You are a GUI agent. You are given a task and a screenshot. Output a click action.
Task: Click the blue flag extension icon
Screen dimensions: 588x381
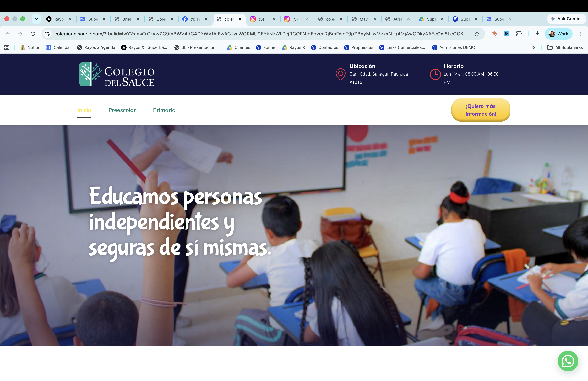click(x=506, y=34)
